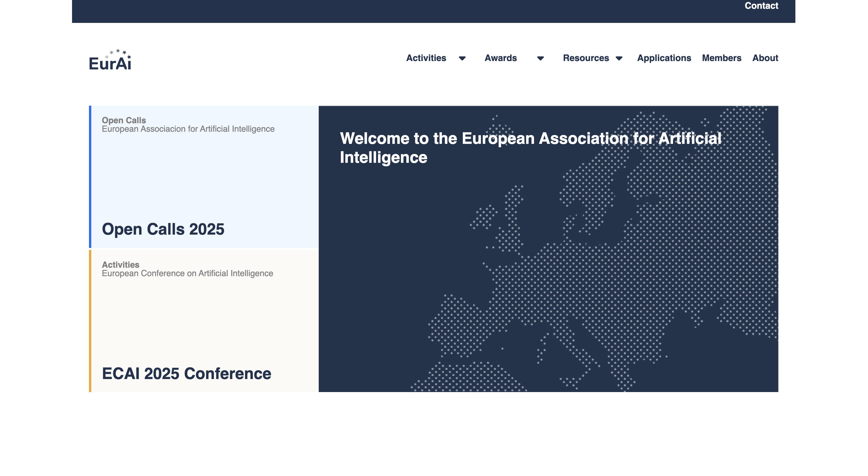Screen dimensions: 868x476
Task: Open the About page
Action: pos(765,58)
